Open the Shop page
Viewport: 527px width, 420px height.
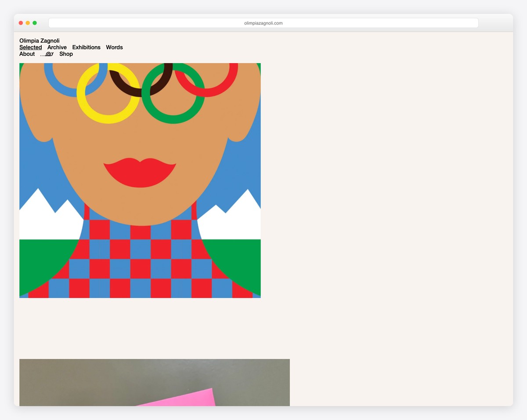point(66,54)
